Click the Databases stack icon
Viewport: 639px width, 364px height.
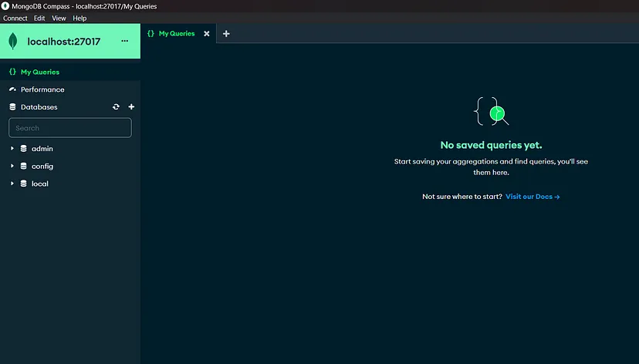tap(12, 106)
